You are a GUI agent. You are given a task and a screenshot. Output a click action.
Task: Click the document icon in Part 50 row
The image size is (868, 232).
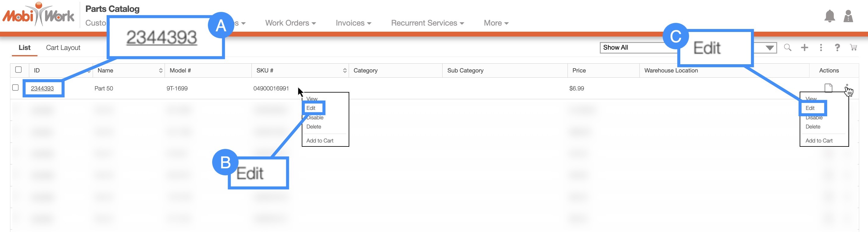pyautogui.click(x=828, y=88)
